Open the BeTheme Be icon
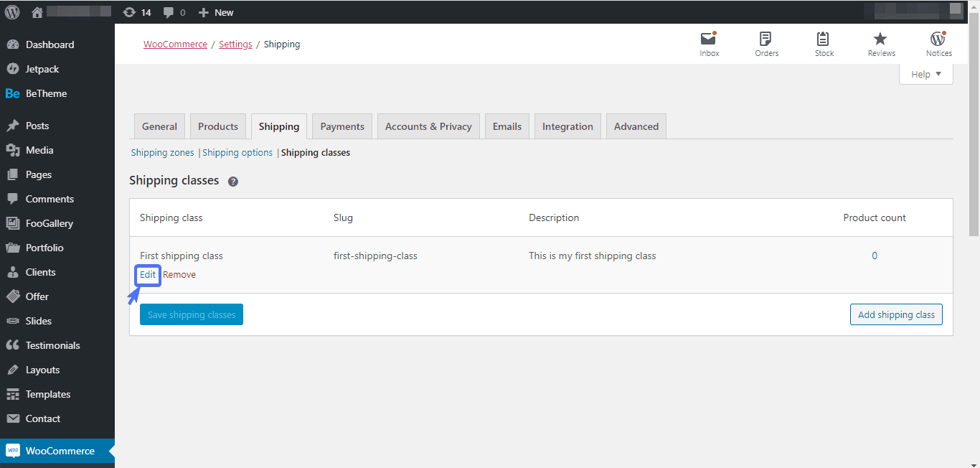980x468 pixels. coord(12,93)
